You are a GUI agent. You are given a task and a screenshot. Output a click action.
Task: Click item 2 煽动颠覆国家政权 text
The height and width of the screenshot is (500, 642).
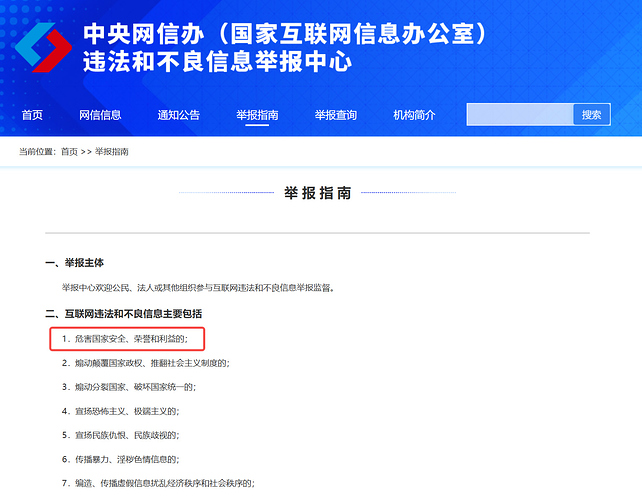click(x=146, y=363)
